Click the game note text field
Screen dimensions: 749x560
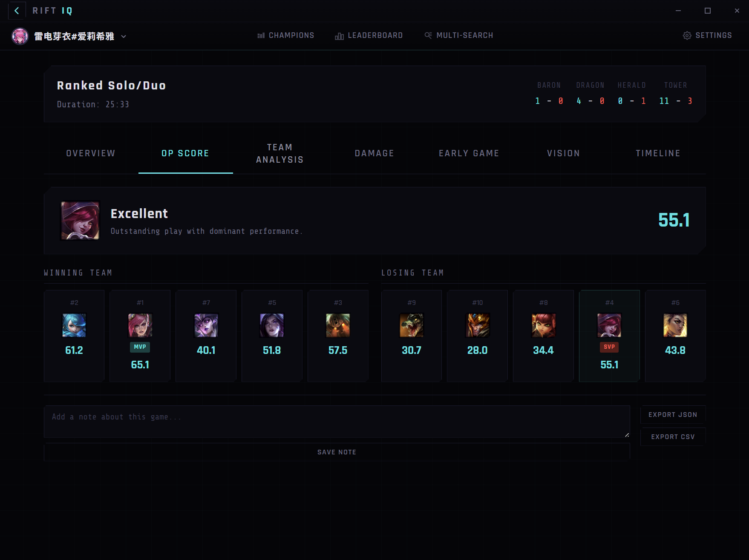(337, 421)
